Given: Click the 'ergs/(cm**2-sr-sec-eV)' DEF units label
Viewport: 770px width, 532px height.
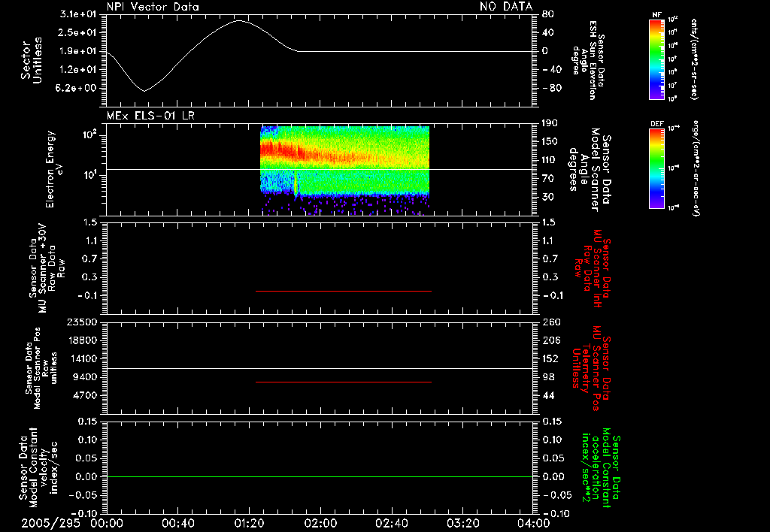Looking at the screenshot, I should (x=696, y=168).
